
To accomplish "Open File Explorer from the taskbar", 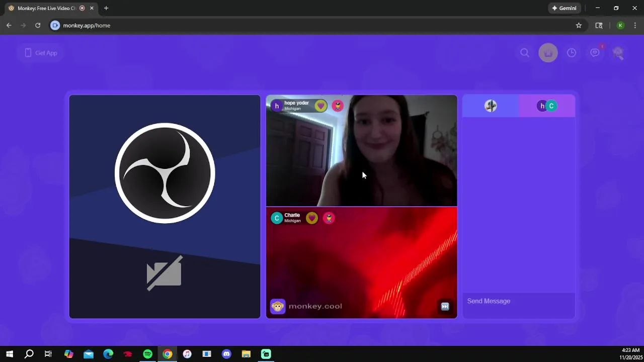I will coord(246,354).
